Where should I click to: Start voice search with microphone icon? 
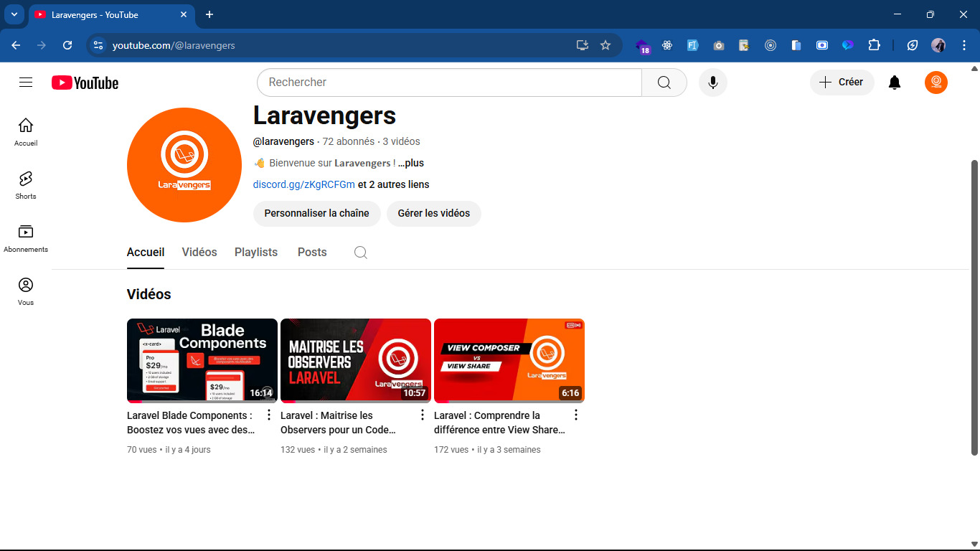(x=713, y=83)
